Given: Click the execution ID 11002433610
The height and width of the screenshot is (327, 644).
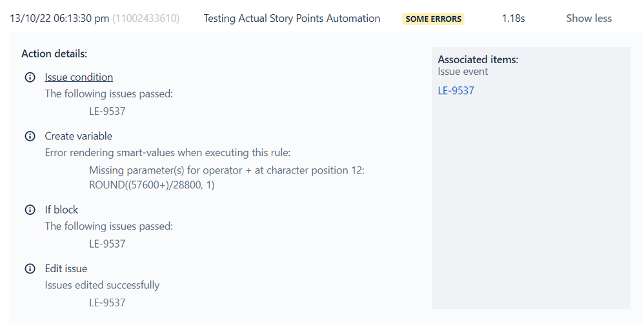Looking at the screenshot, I should click(x=146, y=19).
